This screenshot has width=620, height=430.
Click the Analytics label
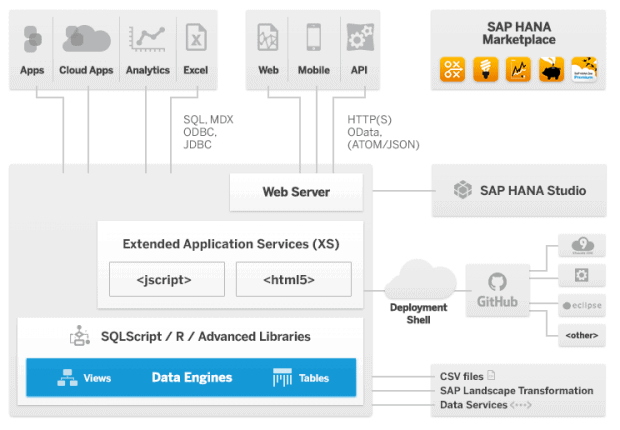148,70
